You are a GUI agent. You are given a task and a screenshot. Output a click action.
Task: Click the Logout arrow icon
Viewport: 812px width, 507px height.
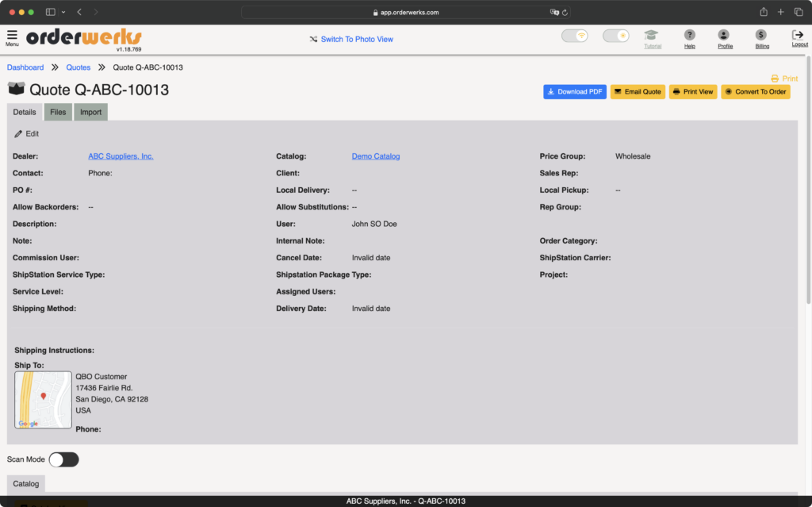(798, 35)
